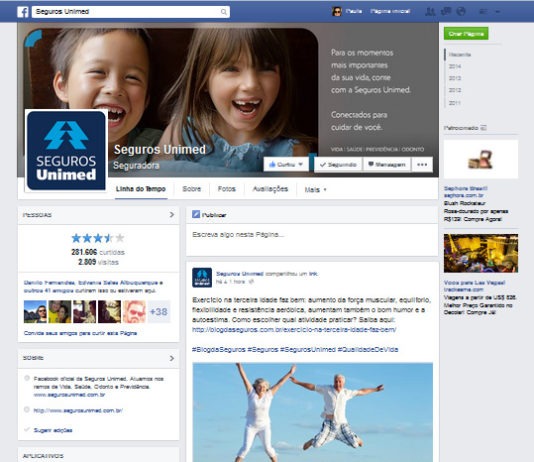Open the Paula profile link
Viewport: 534px width, 462px height.
point(354,11)
